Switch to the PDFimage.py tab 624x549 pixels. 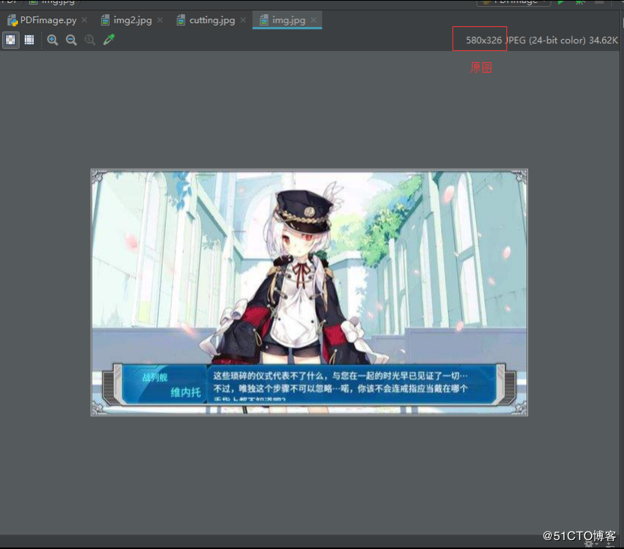point(48,20)
